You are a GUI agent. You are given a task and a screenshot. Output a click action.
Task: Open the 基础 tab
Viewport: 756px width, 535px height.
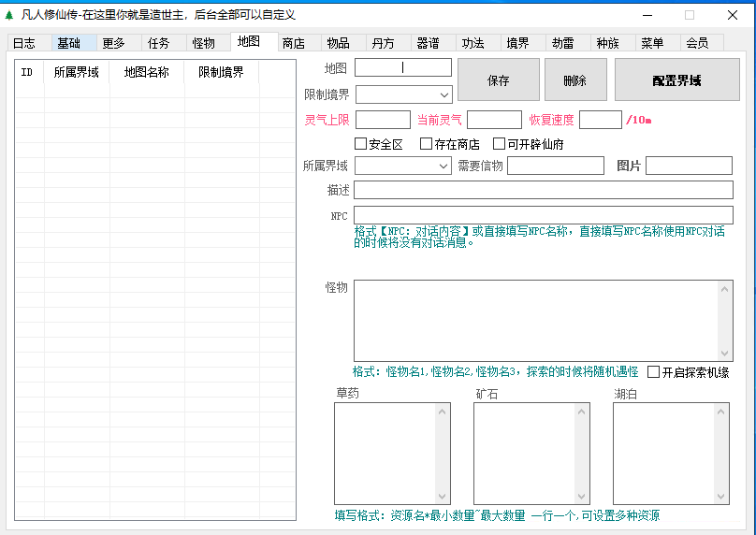click(x=74, y=43)
